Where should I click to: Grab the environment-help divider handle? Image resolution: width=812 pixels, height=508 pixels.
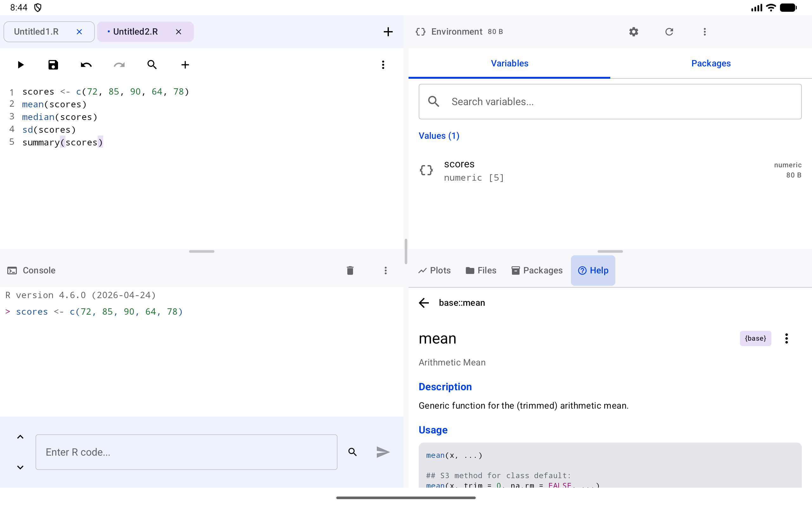[x=610, y=251]
